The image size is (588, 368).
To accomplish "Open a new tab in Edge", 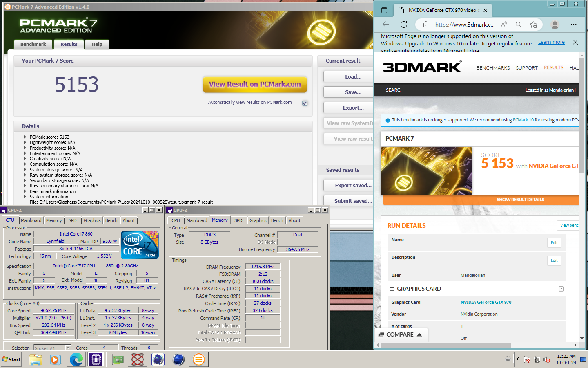I will click(499, 10).
